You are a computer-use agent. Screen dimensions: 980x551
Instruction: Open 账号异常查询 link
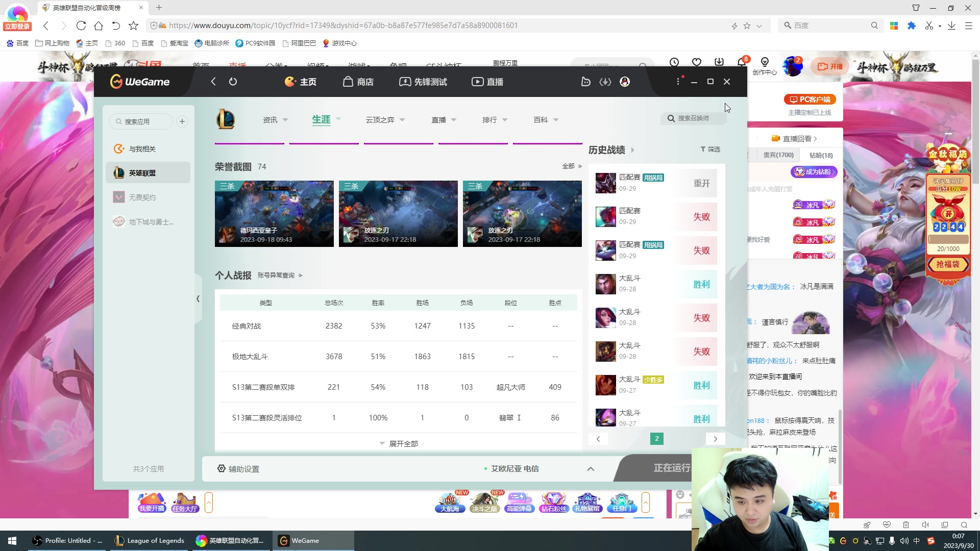[x=280, y=275]
